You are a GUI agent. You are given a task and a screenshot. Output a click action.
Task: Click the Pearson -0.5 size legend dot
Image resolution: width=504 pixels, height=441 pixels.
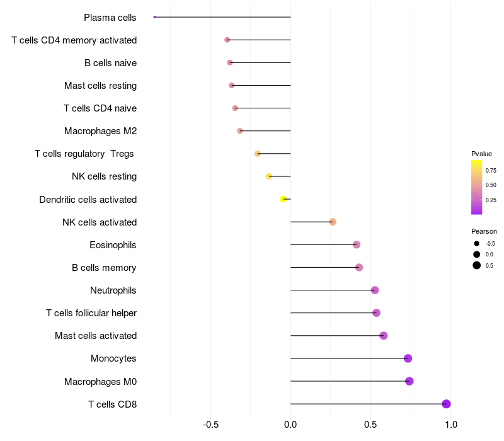pos(477,243)
